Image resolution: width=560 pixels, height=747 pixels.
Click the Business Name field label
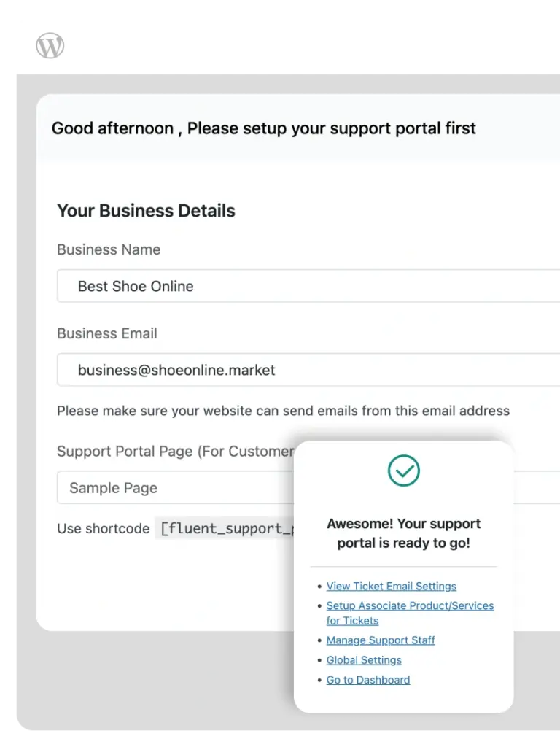click(109, 249)
